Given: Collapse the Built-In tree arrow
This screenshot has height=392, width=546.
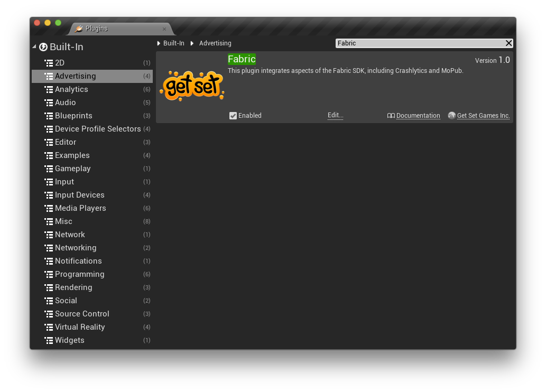Looking at the screenshot, I should 34,46.
